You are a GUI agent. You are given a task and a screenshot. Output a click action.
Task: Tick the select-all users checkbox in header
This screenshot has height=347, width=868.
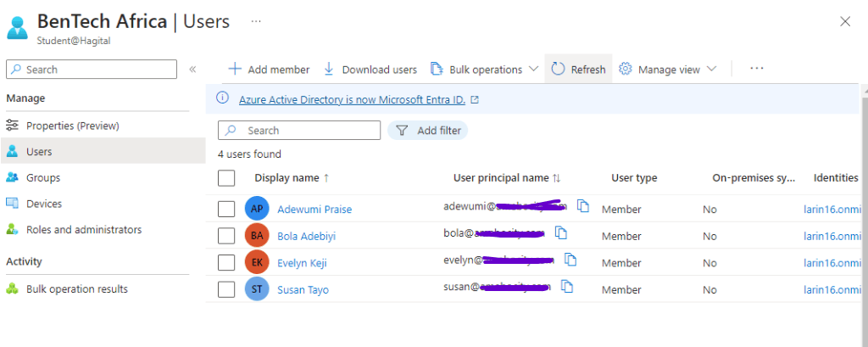coord(226,178)
